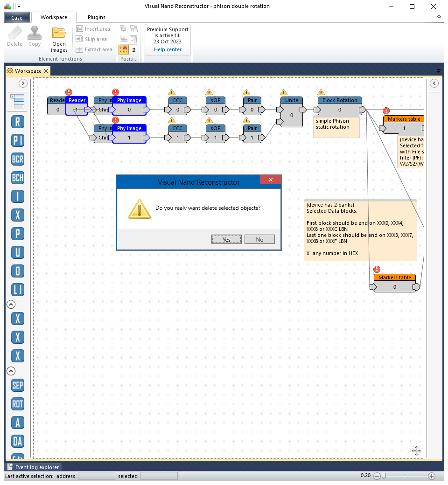
Task: Select the Markers table 0 node
Action: [395, 283]
